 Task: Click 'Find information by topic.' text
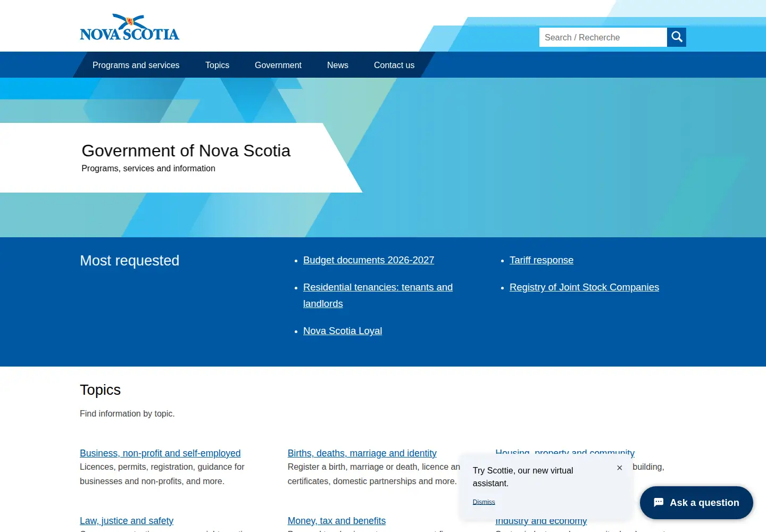point(127,413)
